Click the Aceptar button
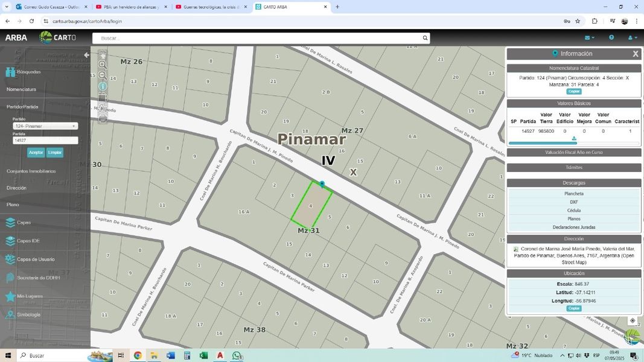Viewport: 644px width, 362px height. [36, 152]
